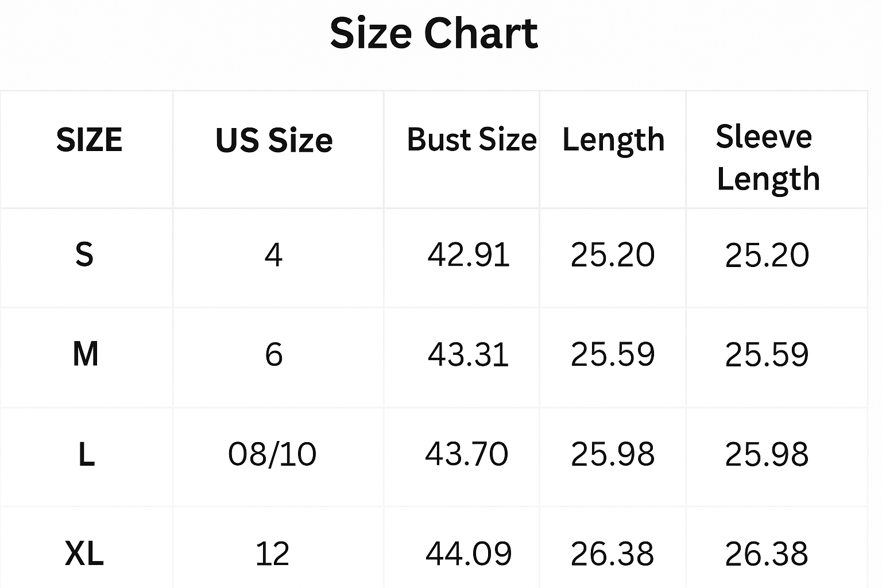
Task: Click the US size 12 cell
Action: click(x=272, y=554)
